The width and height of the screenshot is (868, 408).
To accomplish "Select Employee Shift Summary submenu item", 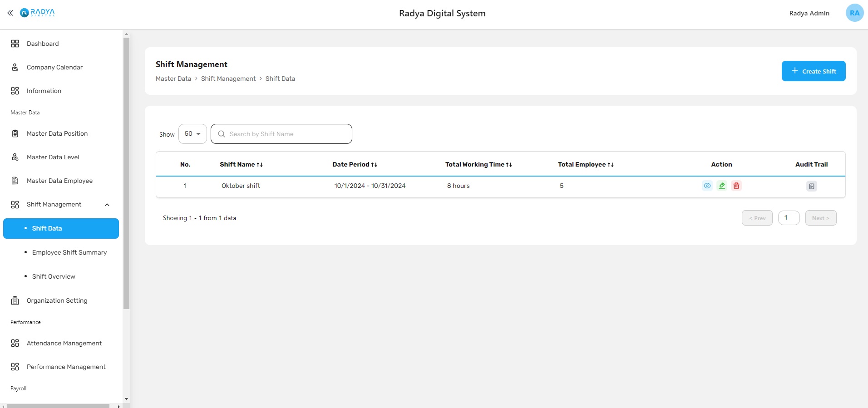I will point(69,252).
